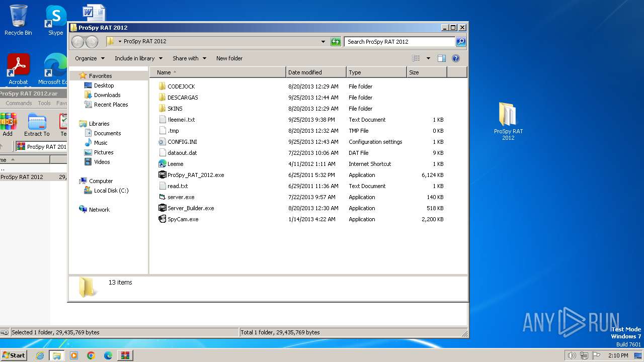Open the CODEJOCK folder icon
The height and width of the screenshot is (362, 644).
click(162, 86)
